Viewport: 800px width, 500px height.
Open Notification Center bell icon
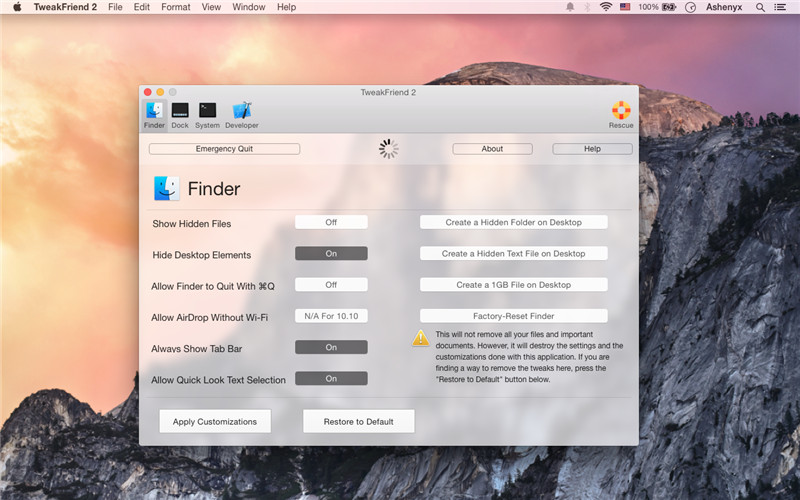570,7
